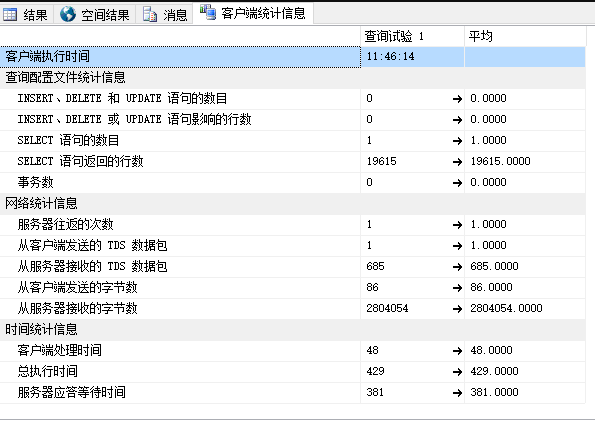Click the 时间统计信息 section header
Image resolution: width=595 pixels, height=422 pixels.
click(41, 329)
